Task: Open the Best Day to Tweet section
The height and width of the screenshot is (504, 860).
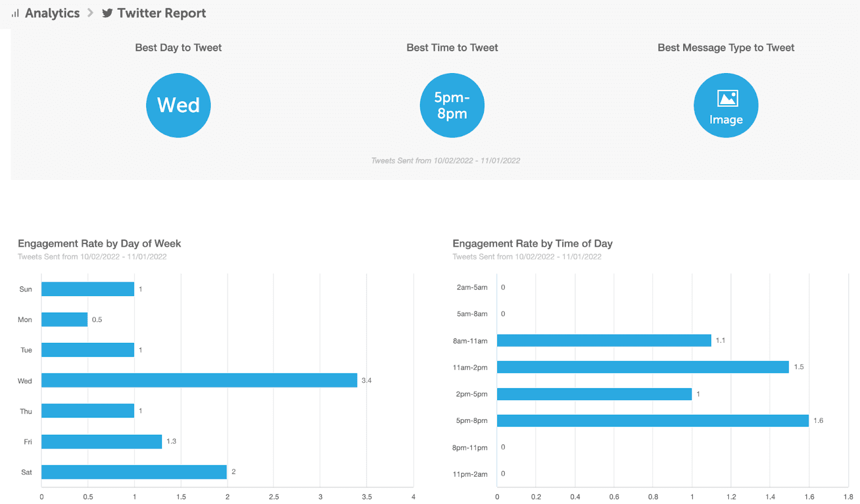Action: (x=178, y=47)
